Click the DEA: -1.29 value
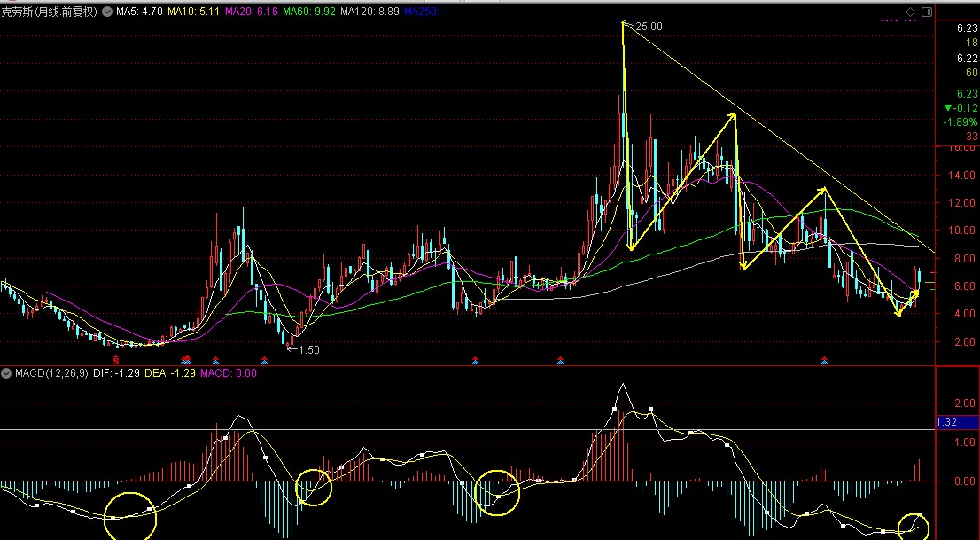 169,373
